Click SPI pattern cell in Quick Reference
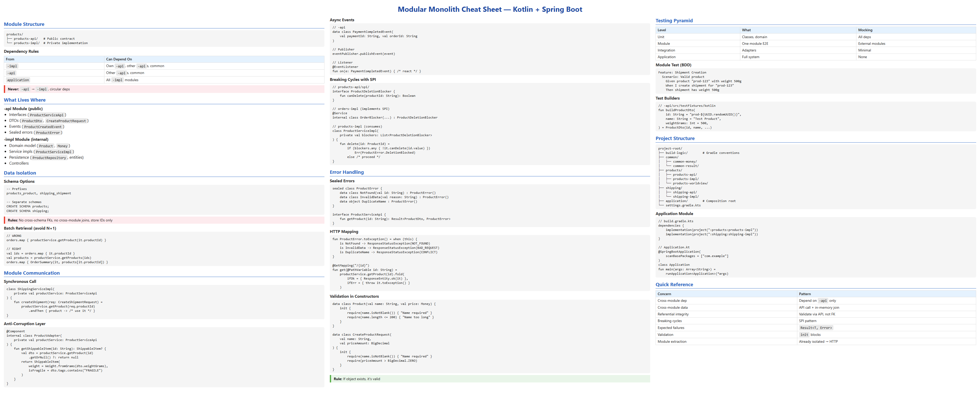The width and height of the screenshot is (980, 396). point(807,321)
